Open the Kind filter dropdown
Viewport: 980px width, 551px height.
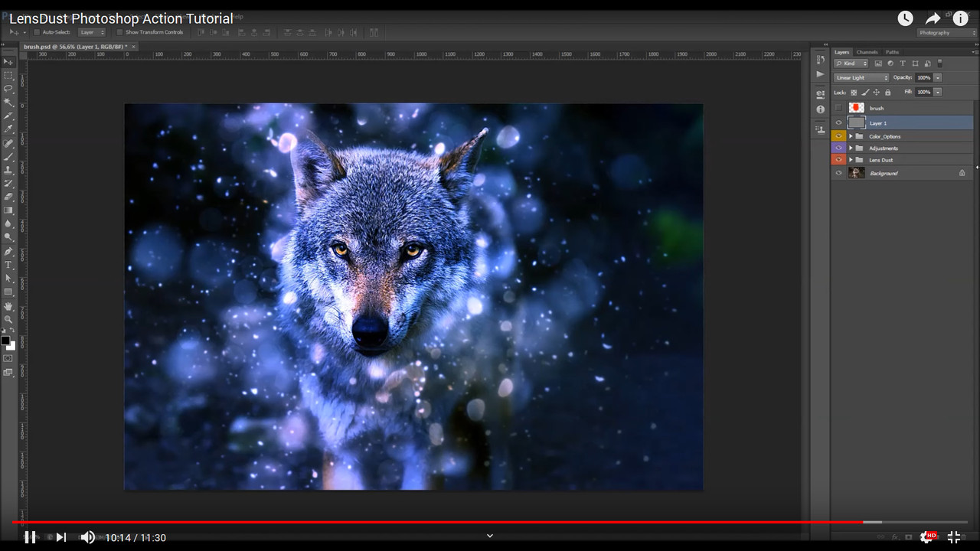tap(851, 64)
